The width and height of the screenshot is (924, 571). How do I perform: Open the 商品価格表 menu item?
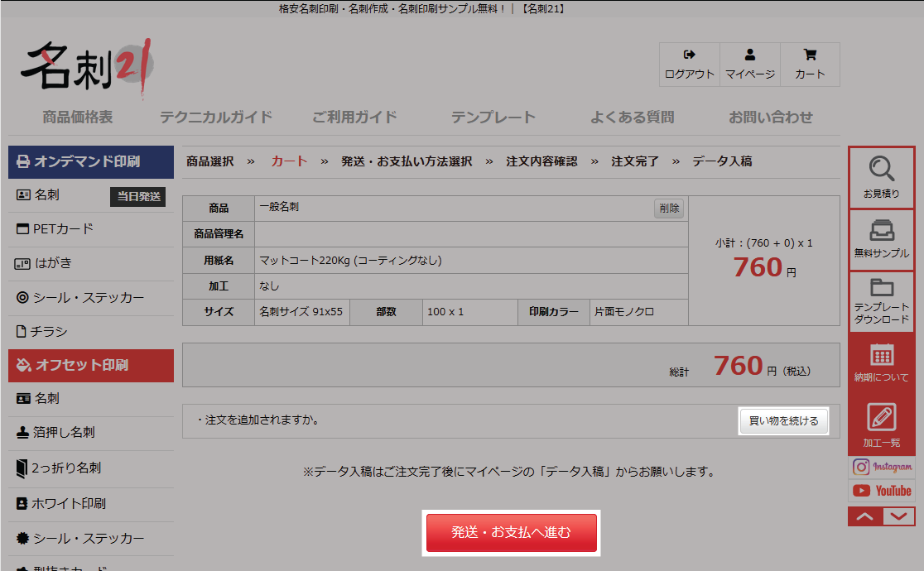pos(77,117)
